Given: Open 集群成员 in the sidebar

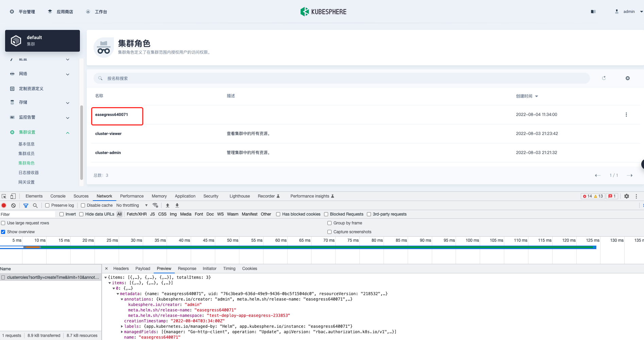Looking at the screenshot, I should (27, 153).
